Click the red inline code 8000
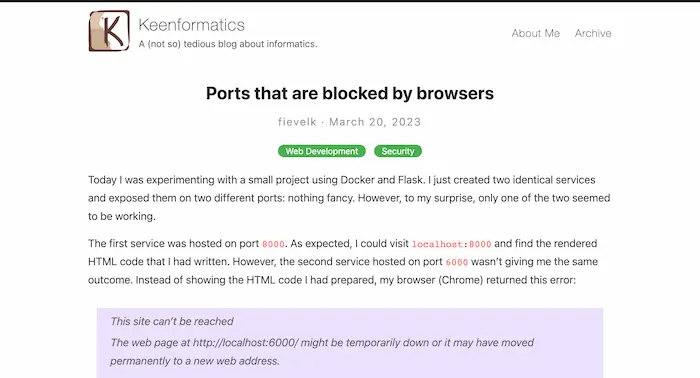Viewport: 700px width, 378px height. pyautogui.click(x=273, y=244)
